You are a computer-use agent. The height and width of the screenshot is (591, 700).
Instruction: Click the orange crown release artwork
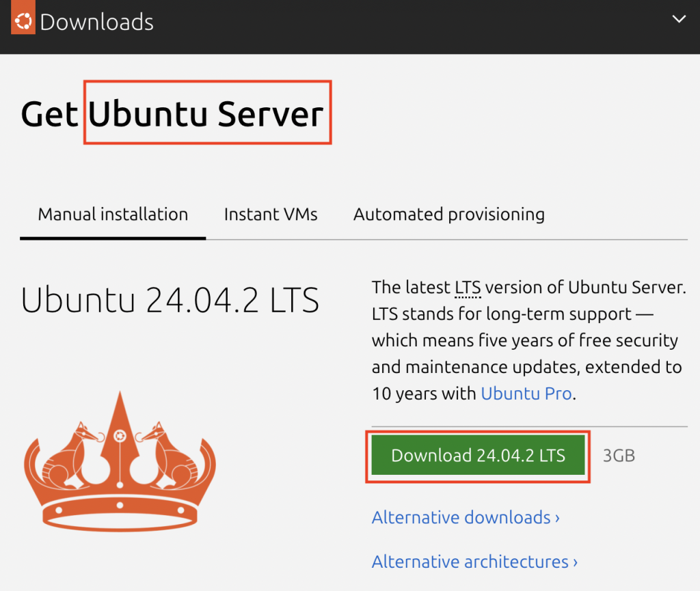(120, 461)
